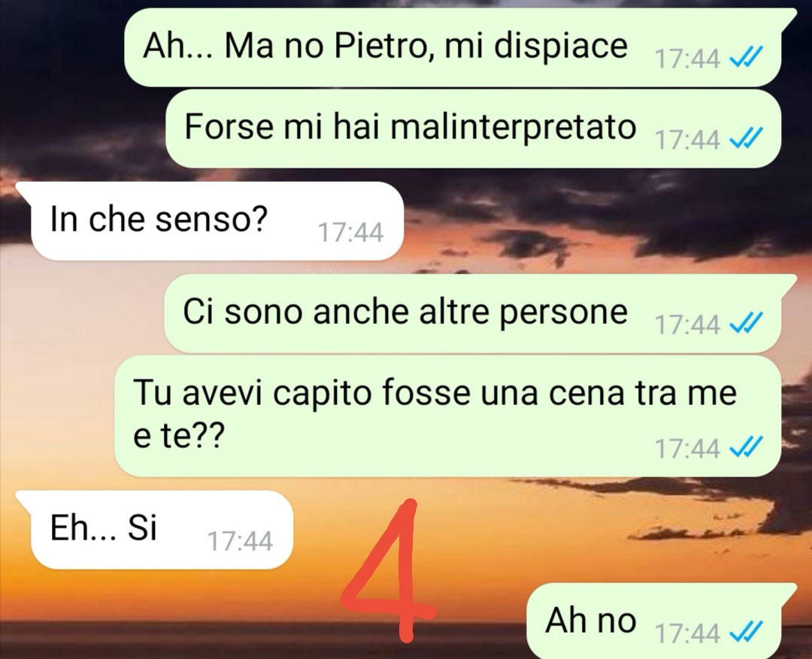812x659 pixels.
Task: Click timestamp on 'Forse mi hai malinterpretato'
Action: point(688,140)
